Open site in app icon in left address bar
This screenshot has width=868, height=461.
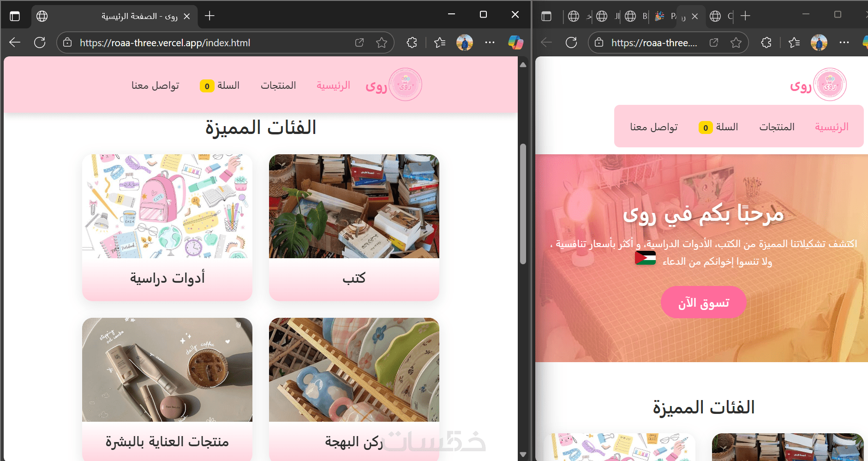pyautogui.click(x=359, y=42)
